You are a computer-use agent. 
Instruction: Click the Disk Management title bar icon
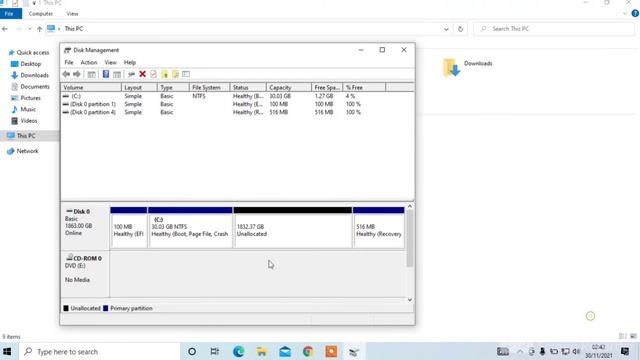point(67,50)
